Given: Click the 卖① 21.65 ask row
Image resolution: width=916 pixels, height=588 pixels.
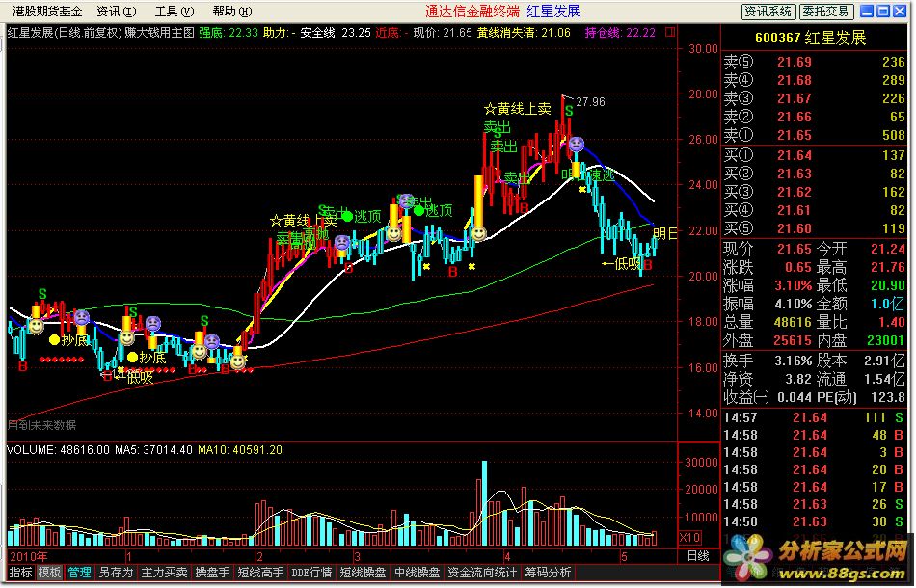Looking at the screenshot, I should [815, 135].
